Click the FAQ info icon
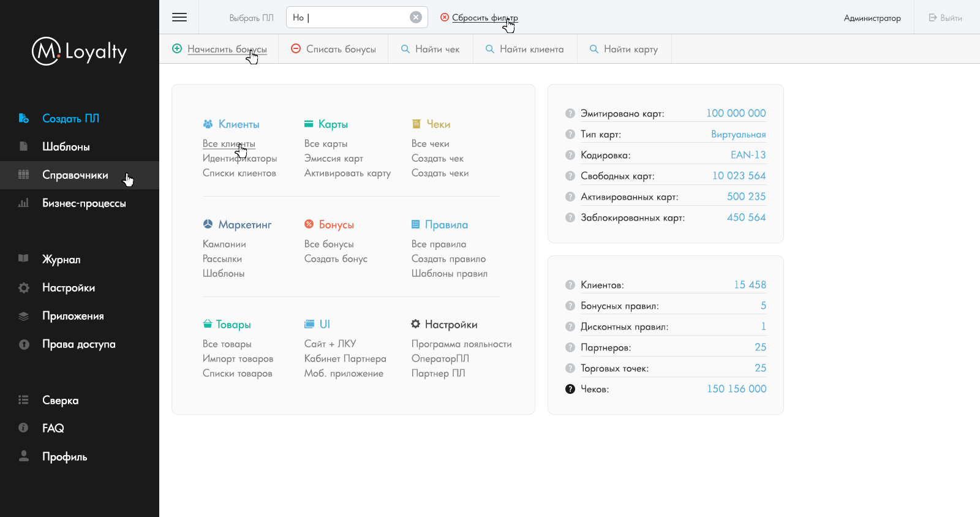This screenshot has width=980, height=517. 23,428
